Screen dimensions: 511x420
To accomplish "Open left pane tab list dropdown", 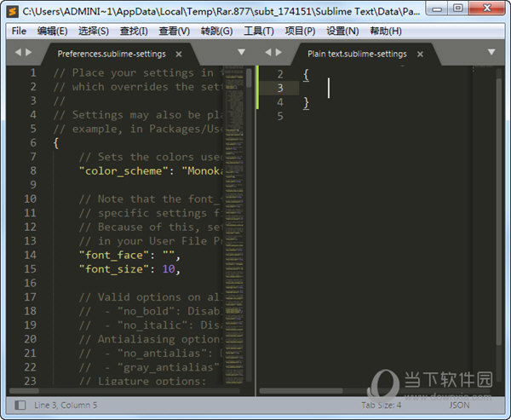I will (x=241, y=52).
